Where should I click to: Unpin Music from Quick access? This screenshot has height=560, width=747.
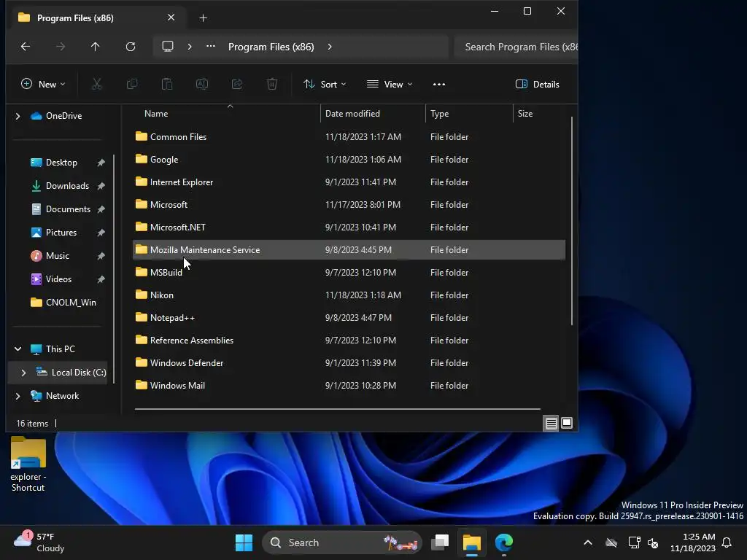(101, 256)
